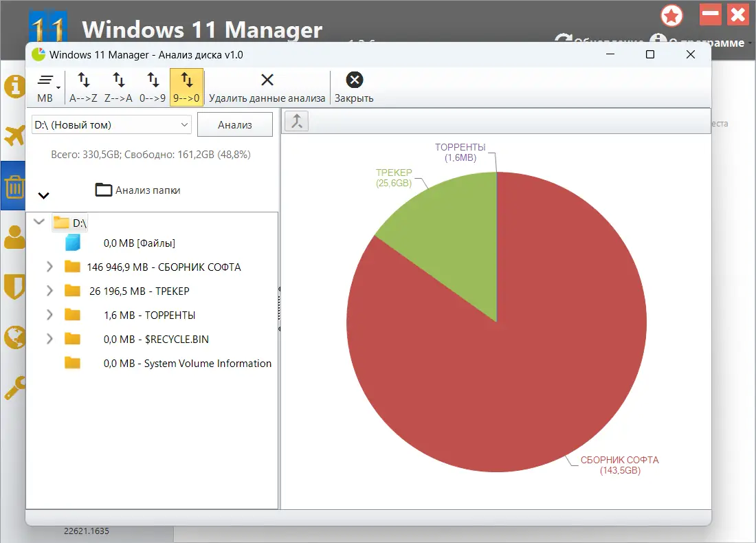Click the ТОРРЕНТЫ folder icon

[72, 315]
